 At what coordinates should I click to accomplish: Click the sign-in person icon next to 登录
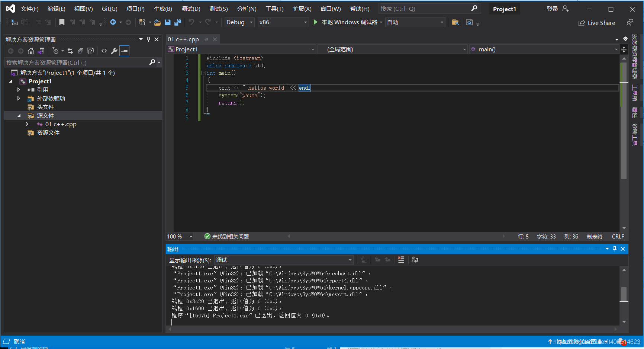(x=566, y=9)
